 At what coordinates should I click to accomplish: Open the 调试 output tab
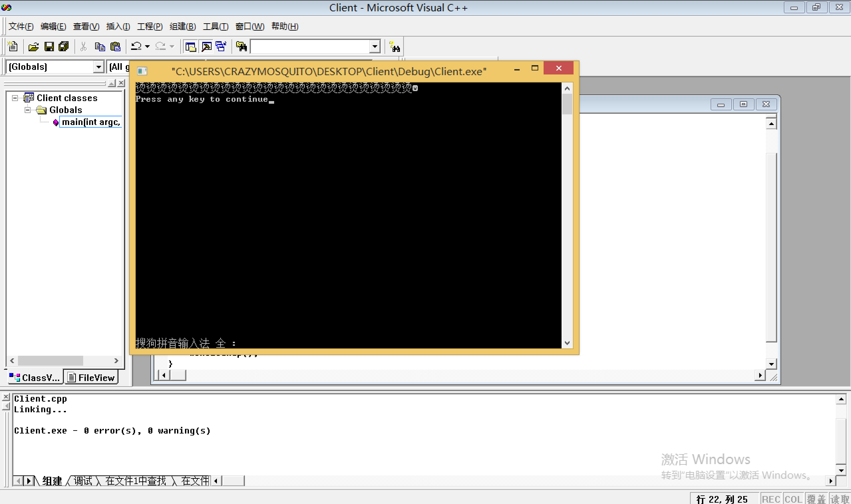83,481
